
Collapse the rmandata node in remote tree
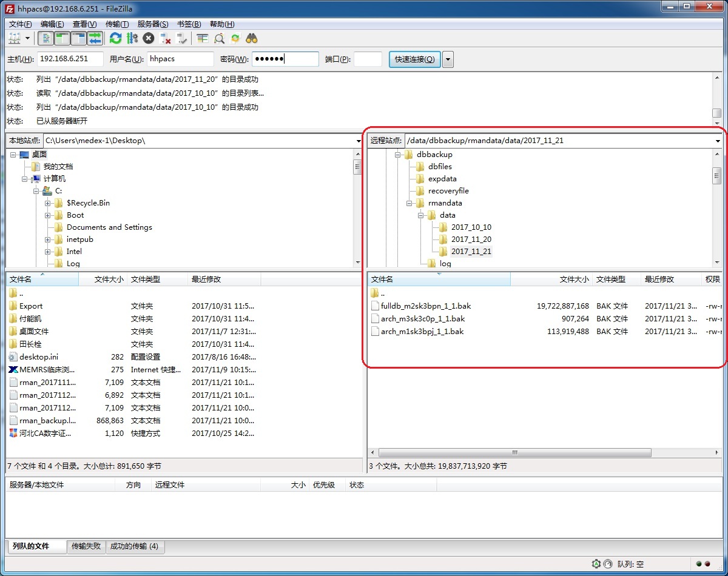click(409, 203)
